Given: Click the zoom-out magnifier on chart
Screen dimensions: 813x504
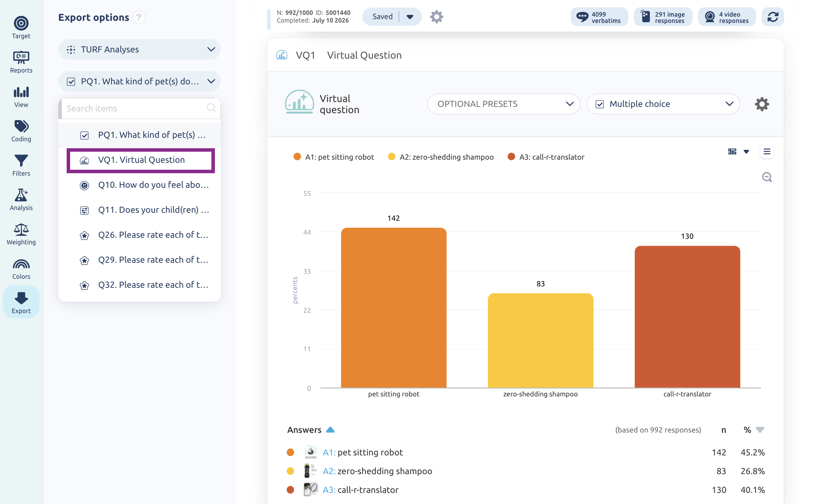Looking at the screenshot, I should point(767,177).
